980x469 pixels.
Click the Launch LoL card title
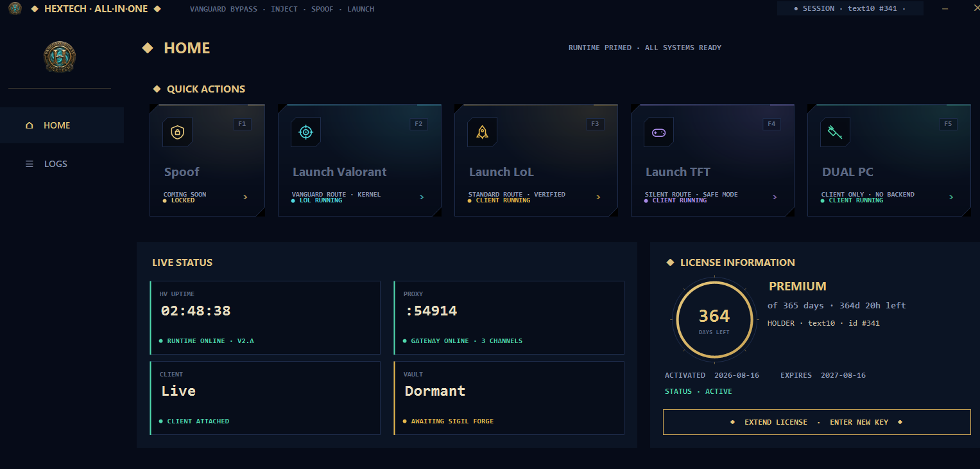click(x=501, y=172)
